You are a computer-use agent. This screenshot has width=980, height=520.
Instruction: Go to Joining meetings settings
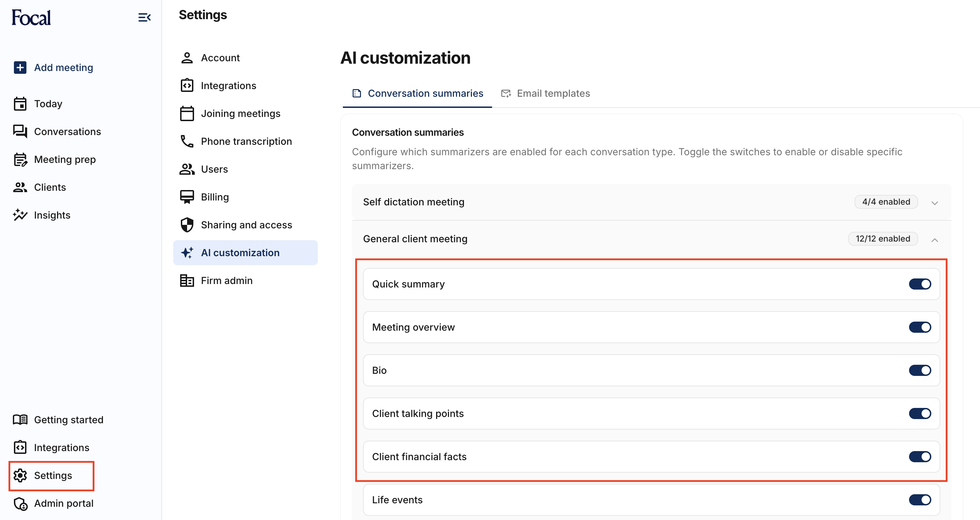[x=240, y=113]
